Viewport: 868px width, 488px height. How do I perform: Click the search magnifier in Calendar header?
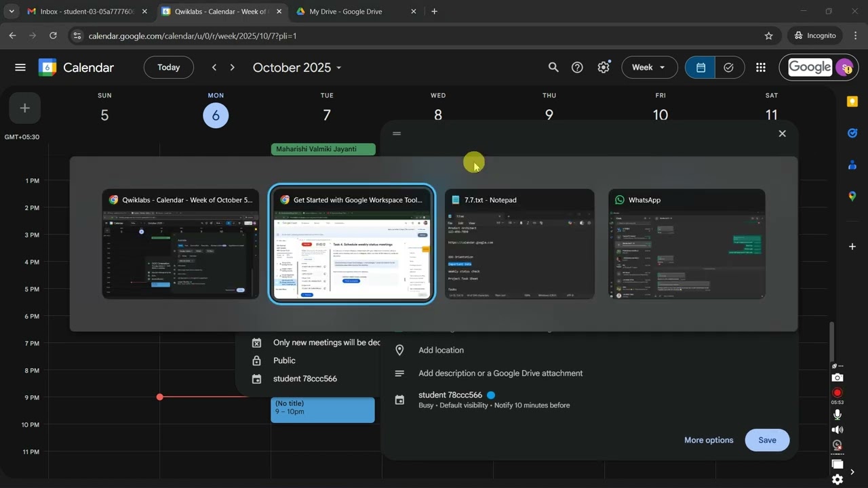point(553,67)
